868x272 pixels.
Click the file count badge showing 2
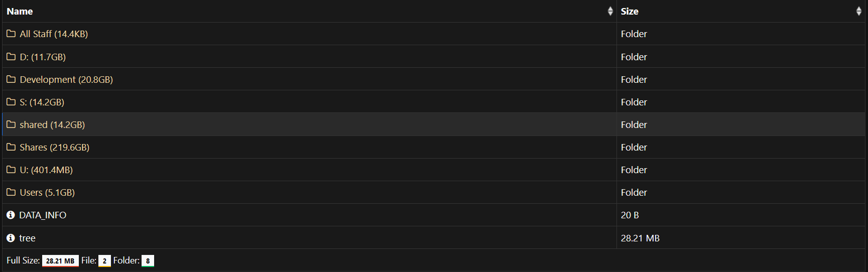point(104,261)
